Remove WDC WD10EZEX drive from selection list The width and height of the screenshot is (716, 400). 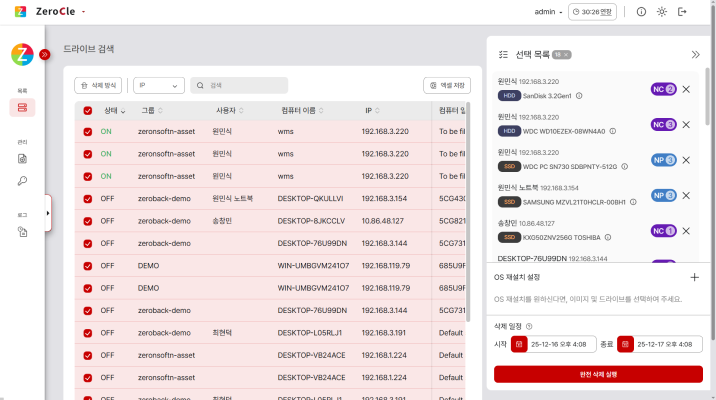[686, 125]
